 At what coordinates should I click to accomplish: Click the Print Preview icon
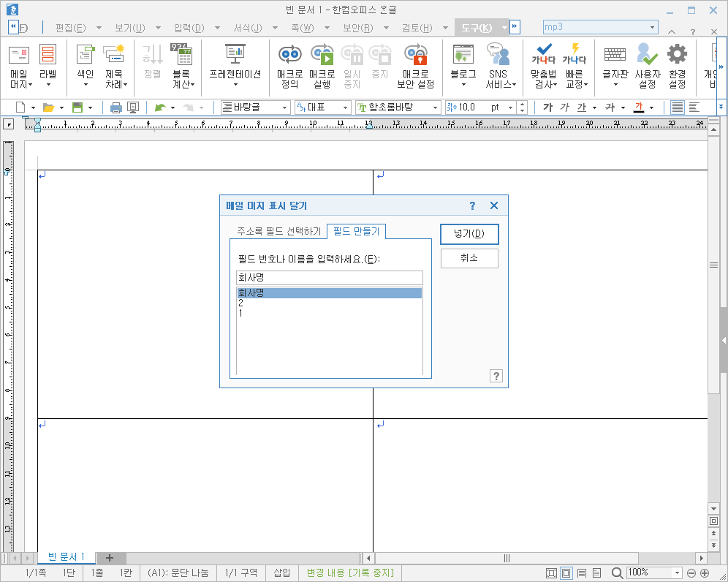pos(133,107)
